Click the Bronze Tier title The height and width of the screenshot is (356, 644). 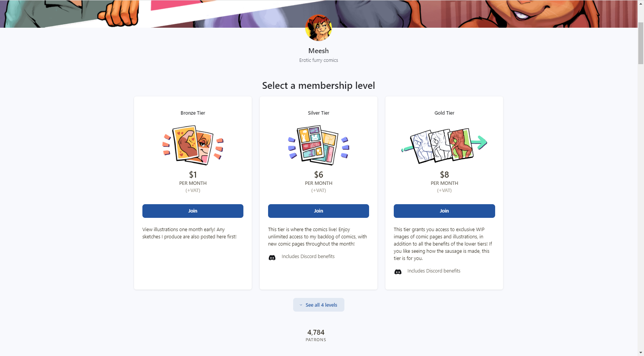[193, 113]
